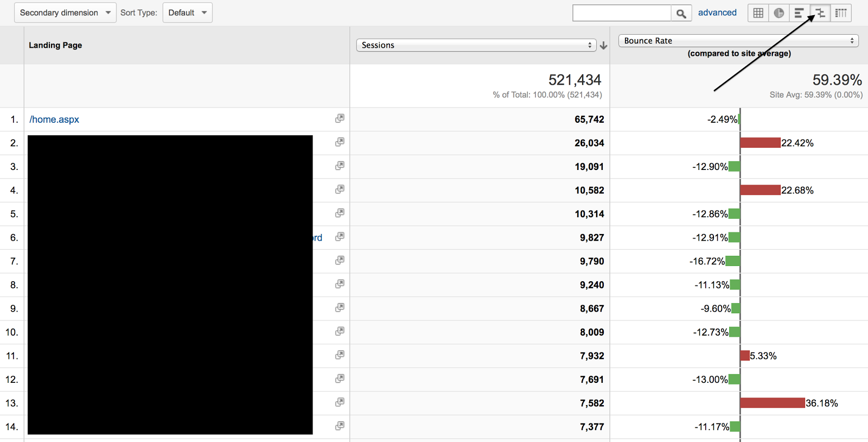Switch to the Performance bar view
The height and width of the screenshot is (442, 868).
[x=800, y=13]
